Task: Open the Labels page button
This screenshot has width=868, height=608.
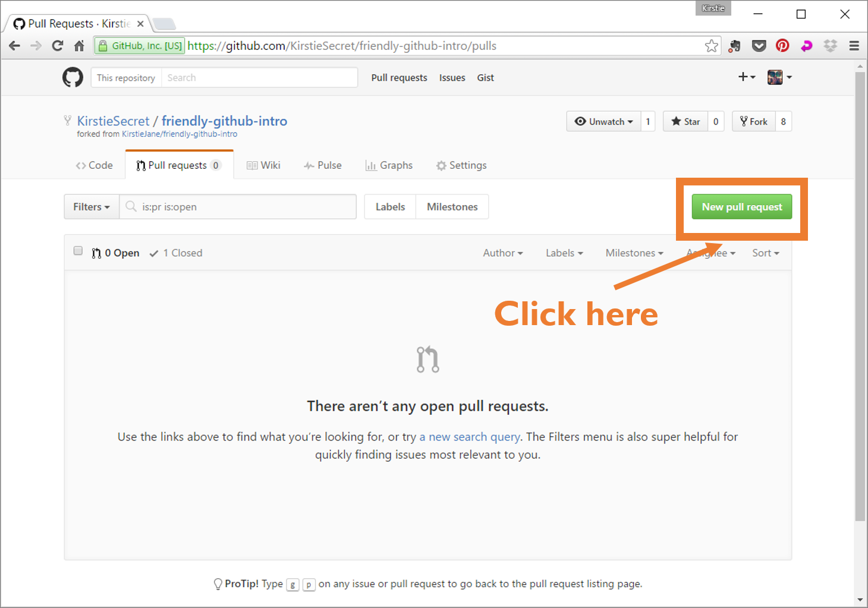Action: point(390,207)
